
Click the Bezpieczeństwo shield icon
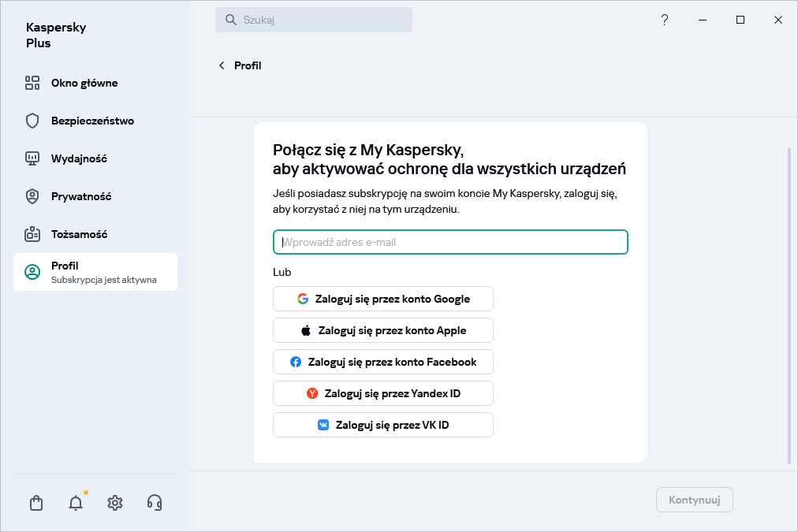(32, 121)
